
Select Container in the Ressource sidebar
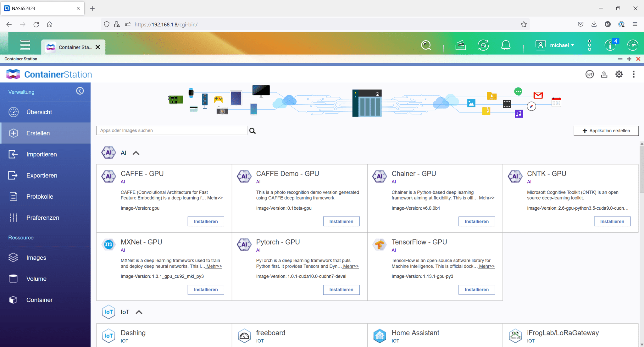(x=39, y=300)
